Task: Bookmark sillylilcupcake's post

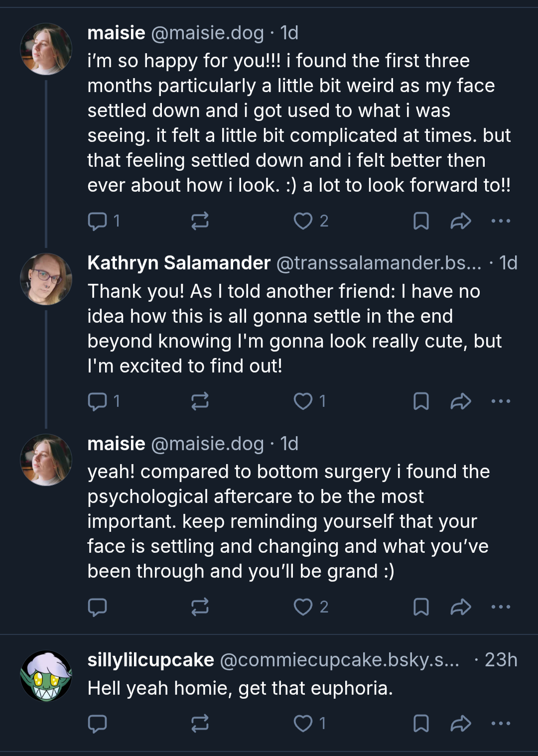Action: click(421, 723)
